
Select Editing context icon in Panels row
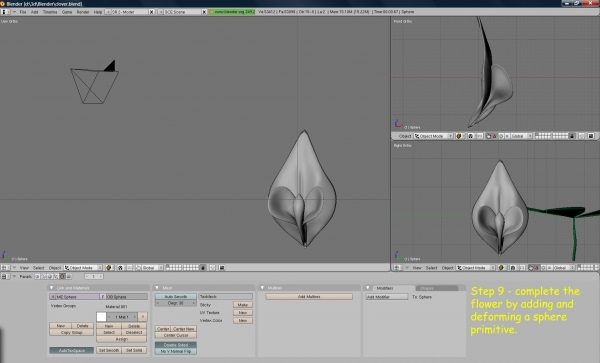tap(62, 276)
